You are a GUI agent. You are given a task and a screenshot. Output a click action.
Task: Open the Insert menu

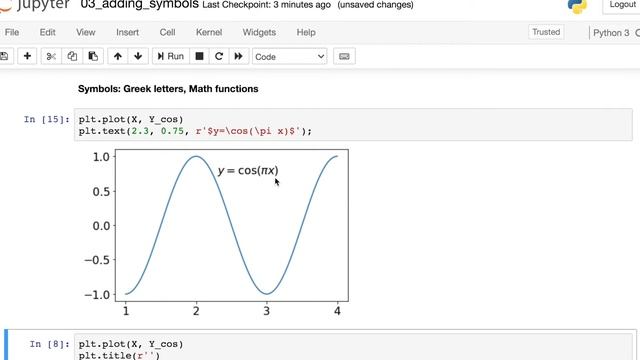click(127, 32)
